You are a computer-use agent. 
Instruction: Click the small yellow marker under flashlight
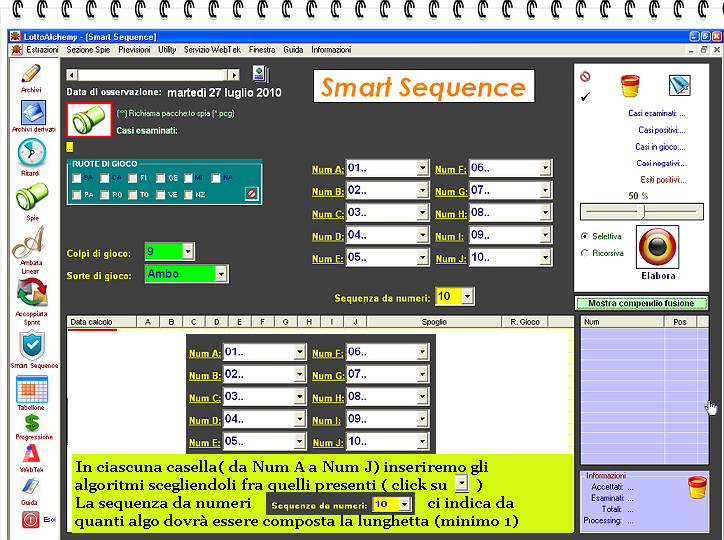(69, 147)
